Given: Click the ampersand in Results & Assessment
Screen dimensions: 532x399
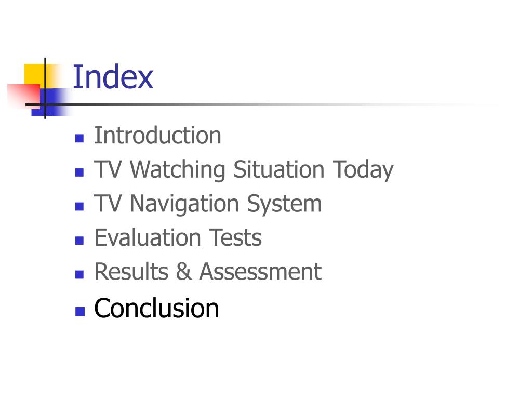Looking at the screenshot, I should [184, 271].
